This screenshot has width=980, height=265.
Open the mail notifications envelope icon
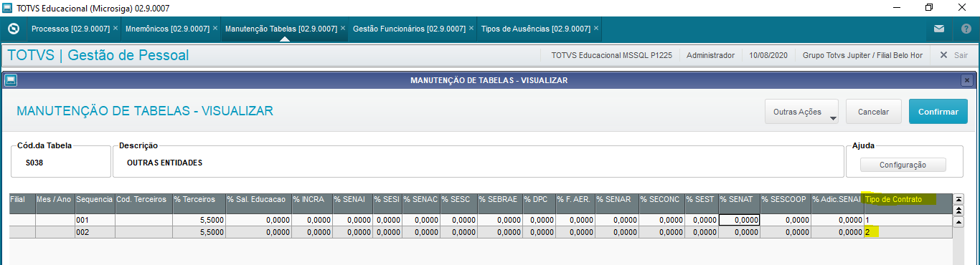(x=938, y=29)
